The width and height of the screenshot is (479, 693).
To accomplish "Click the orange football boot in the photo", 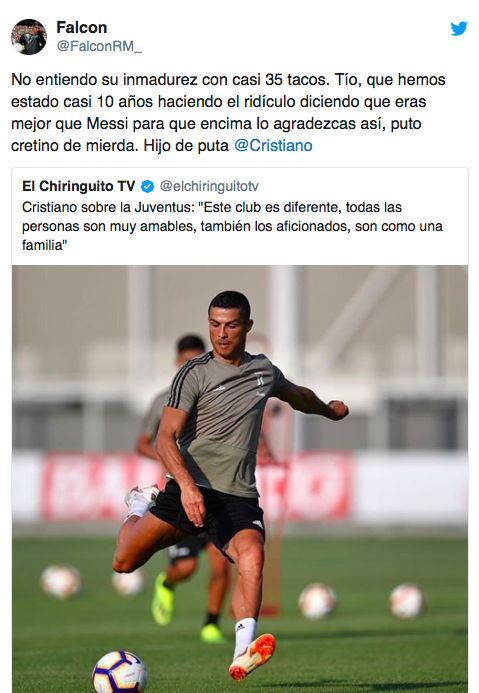I will pos(252,656).
